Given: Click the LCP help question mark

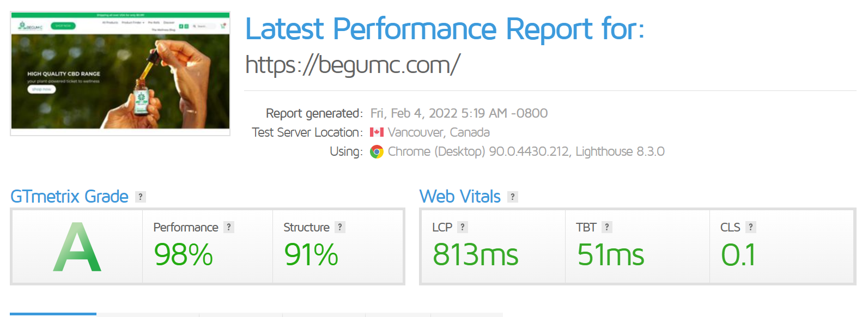Looking at the screenshot, I should point(463,227).
